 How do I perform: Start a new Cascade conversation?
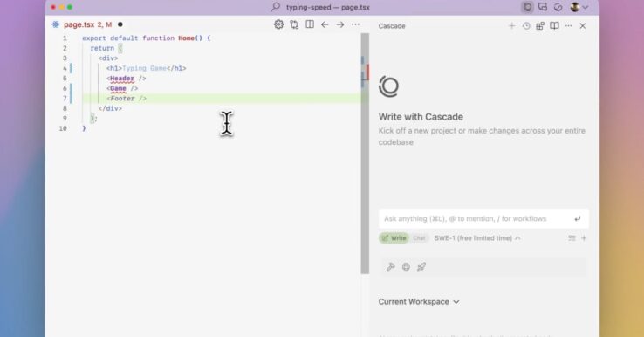click(x=511, y=26)
